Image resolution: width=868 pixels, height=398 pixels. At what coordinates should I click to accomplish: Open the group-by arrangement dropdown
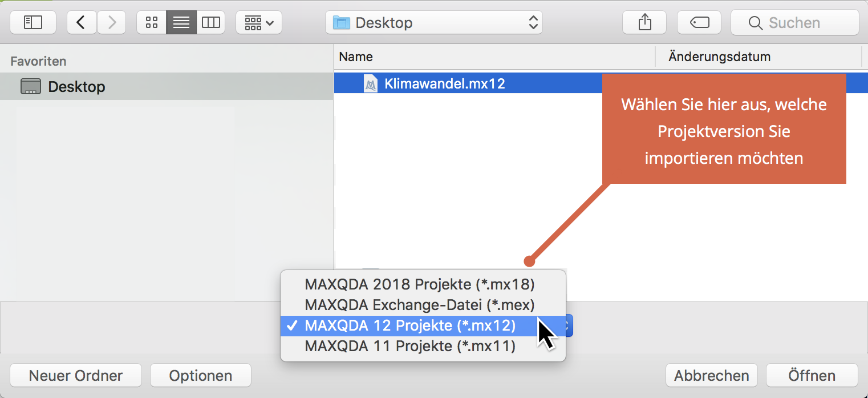[259, 23]
